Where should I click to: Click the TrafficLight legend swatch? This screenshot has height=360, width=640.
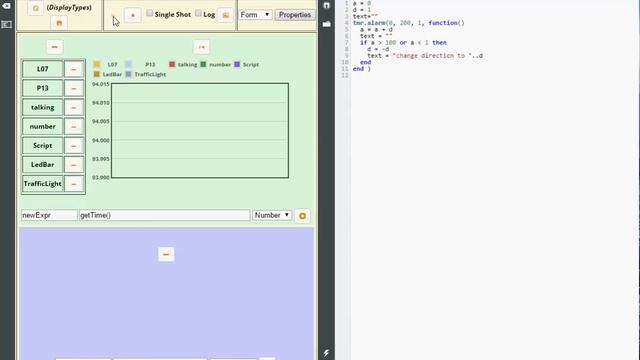click(128, 74)
